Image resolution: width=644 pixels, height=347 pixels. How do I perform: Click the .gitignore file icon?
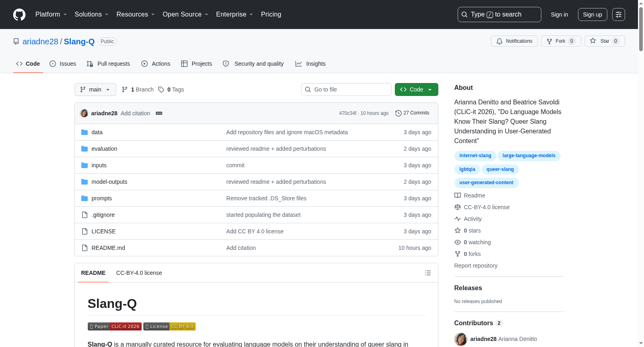tap(85, 215)
